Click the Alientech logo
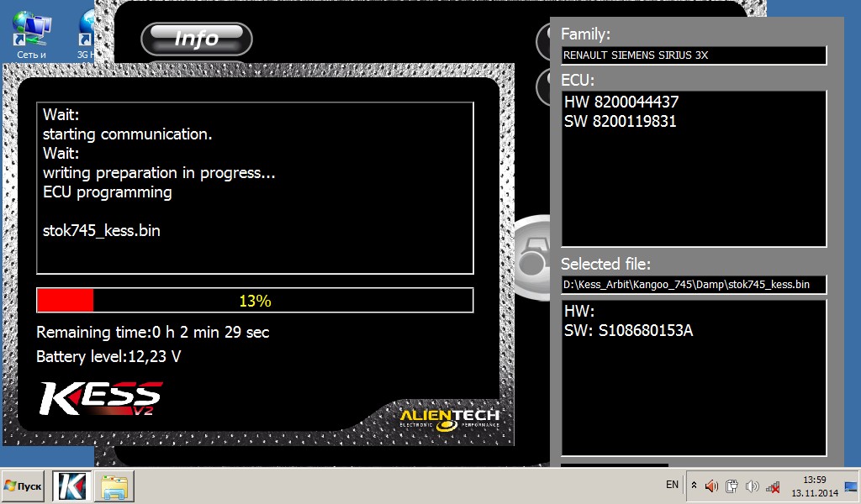 [x=450, y=419]
